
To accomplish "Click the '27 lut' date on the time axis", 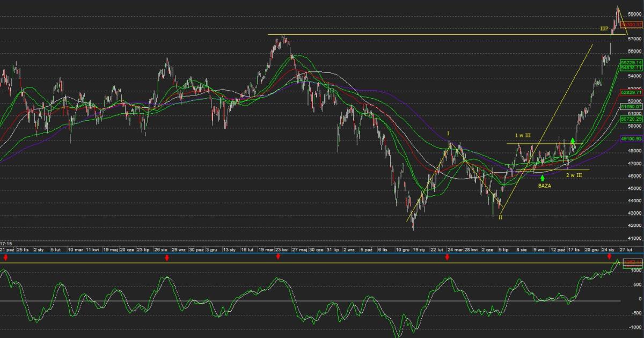I will 626,249.
